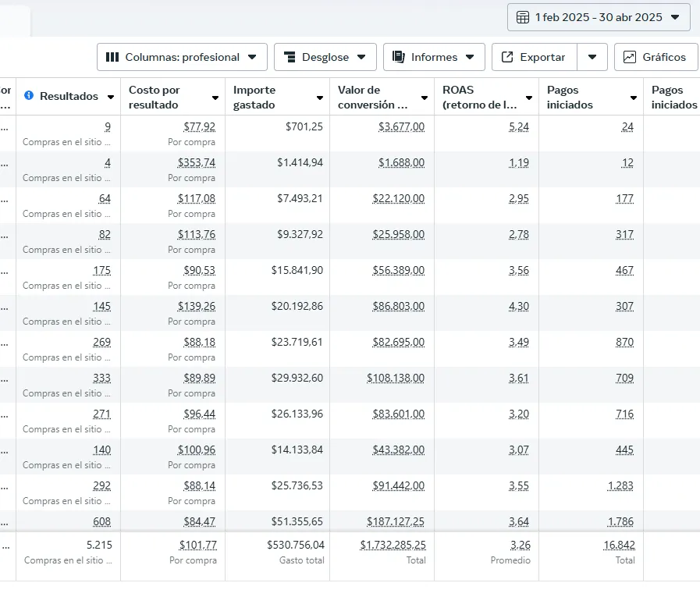Click the export arrow icon on Exportar
The image size is (700, 590).
pos(507,57)
